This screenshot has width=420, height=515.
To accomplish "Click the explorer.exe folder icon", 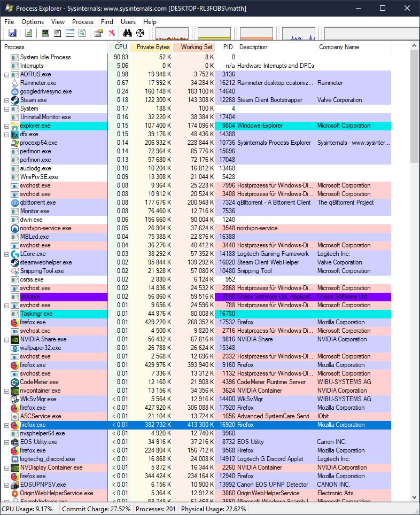I will [x=14, y=126].
